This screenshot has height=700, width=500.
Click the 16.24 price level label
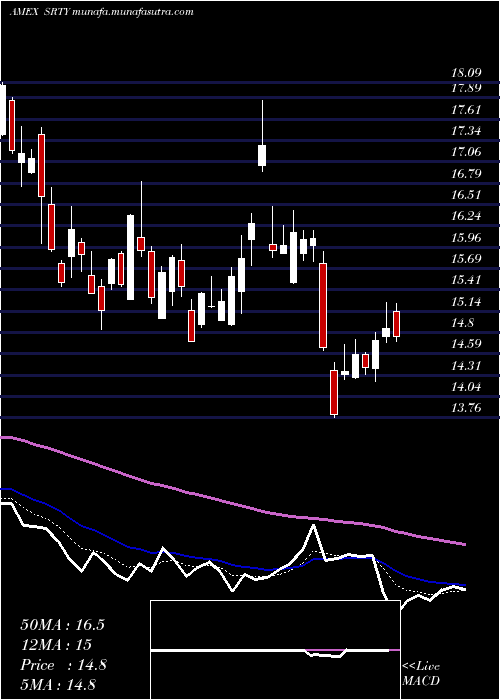coord(467,217)
